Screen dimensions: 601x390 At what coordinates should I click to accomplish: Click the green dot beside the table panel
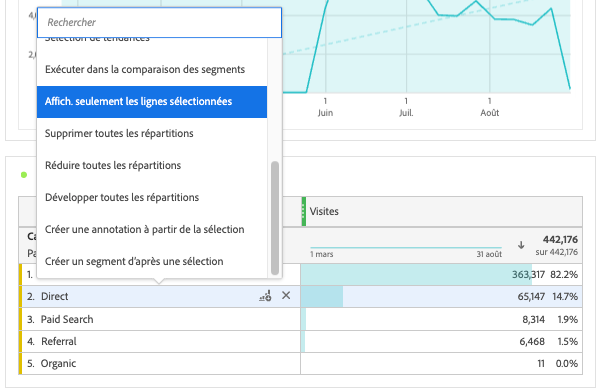coord(24,175)
